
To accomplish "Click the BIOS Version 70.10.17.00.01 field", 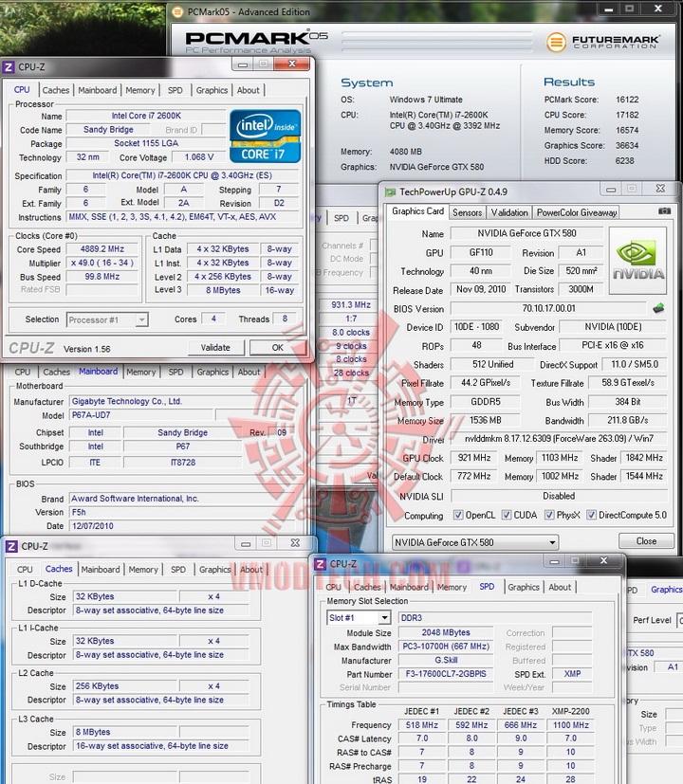I will (549, 308).
